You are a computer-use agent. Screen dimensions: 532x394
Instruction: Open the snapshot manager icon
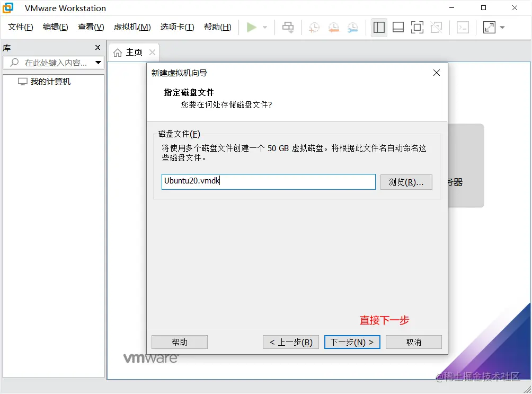pos(352,27)
